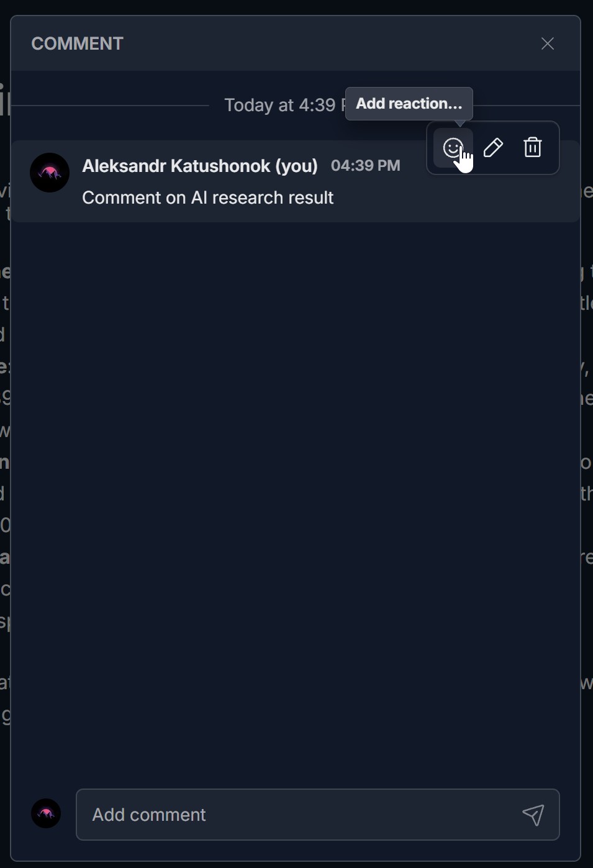Viewport: 593px width, 868px height.
Task: Select the text Comment on AI research result
Action: tap(208, 197)
